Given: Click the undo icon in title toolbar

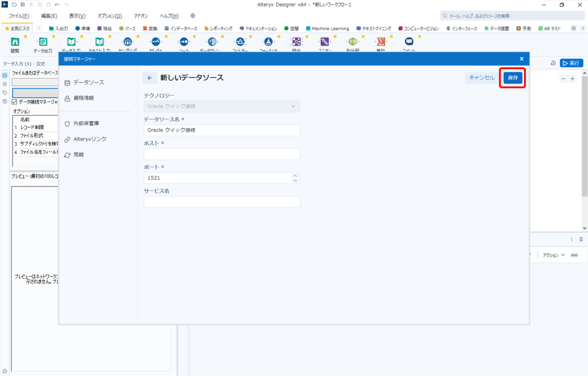Looking at the screenshot, I should pyautogui.click(x=57, y=4).
